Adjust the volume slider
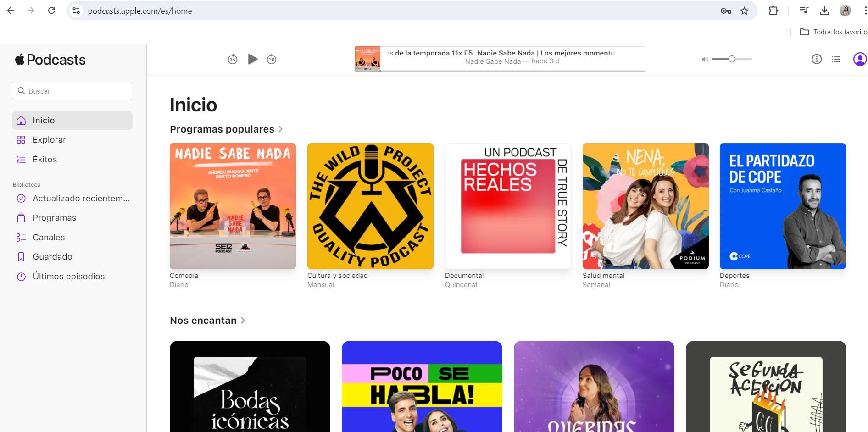The width and height of the screenshot is (868, 432). coord(732,59)
